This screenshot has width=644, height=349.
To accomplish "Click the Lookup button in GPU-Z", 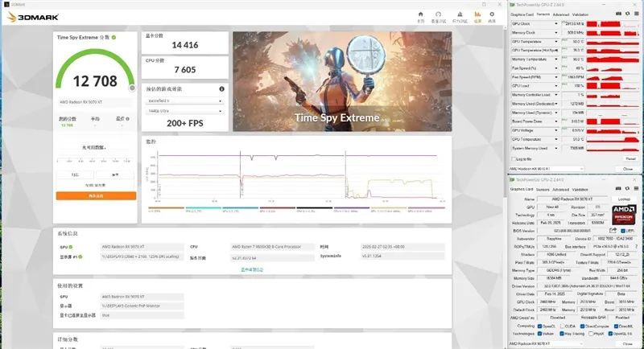I will point(624,199).
